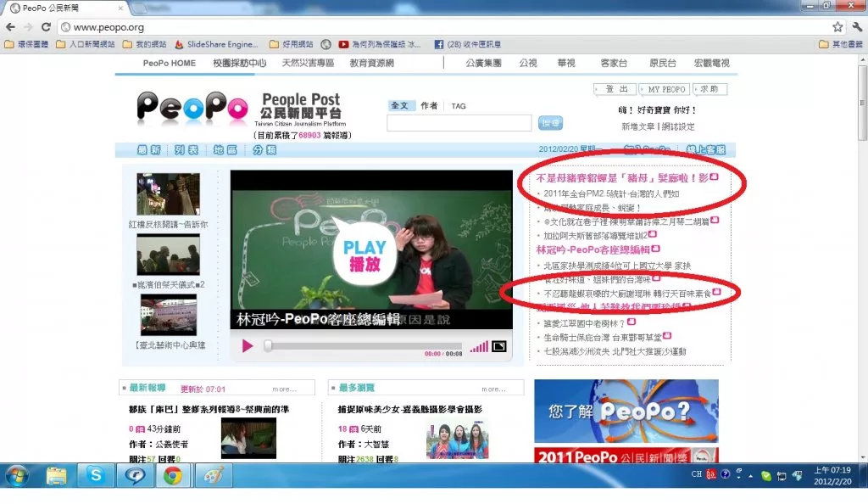Click the CH language indicator in tray
Viewport: 868px width, 504px height.
697,474
